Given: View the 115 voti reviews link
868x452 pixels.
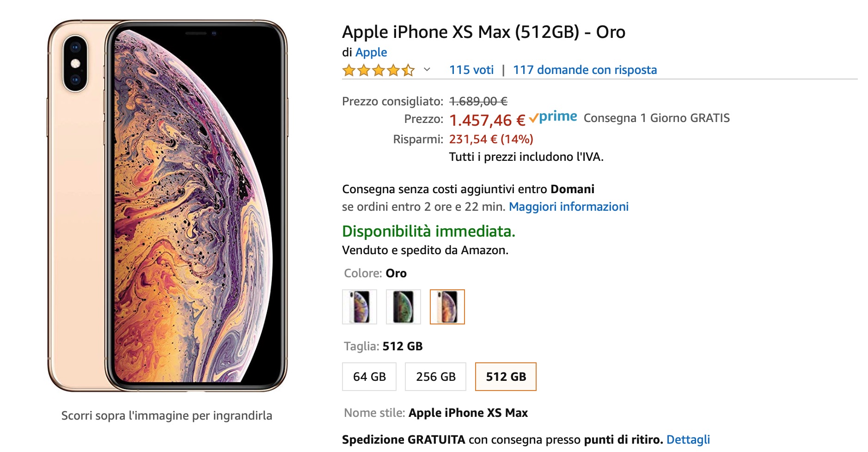Looking at the screenshot, I should tap(471, 70).
